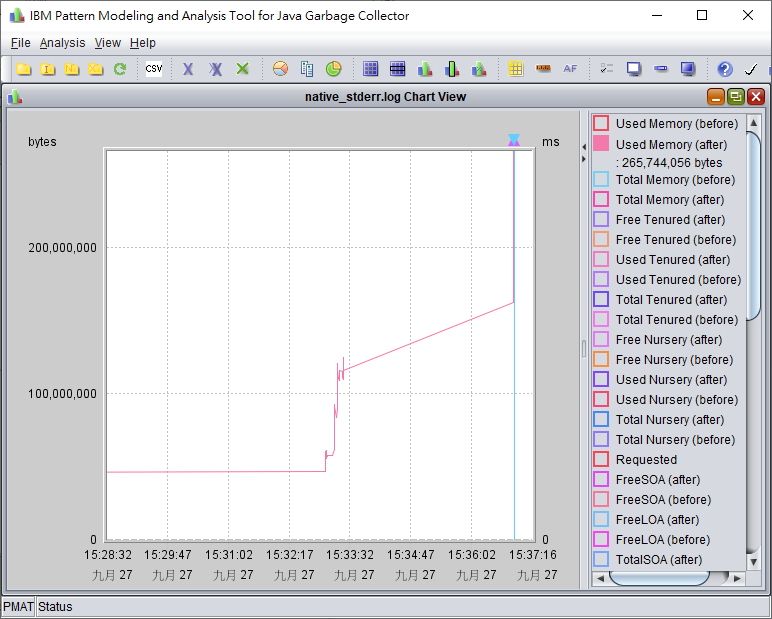Click the legend scroll up arrow
This screenshot has height=619, width=772.
[753, 122]
